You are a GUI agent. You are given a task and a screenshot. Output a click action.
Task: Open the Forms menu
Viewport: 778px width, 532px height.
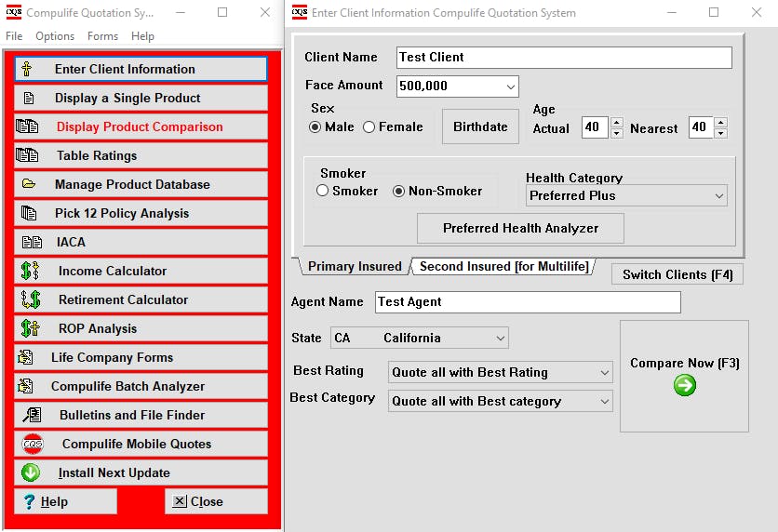(102, 36)
